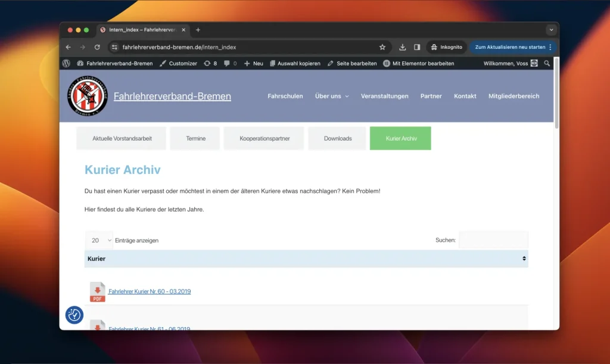Screen dimensions: 610x364
Task: Click the Fahrlehrerverband-Bremen site title link
Action: coord(172,96)
